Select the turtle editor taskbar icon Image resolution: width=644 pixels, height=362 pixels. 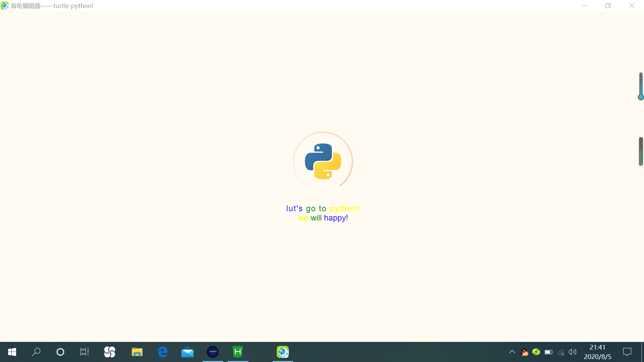(x=283, y=352)
